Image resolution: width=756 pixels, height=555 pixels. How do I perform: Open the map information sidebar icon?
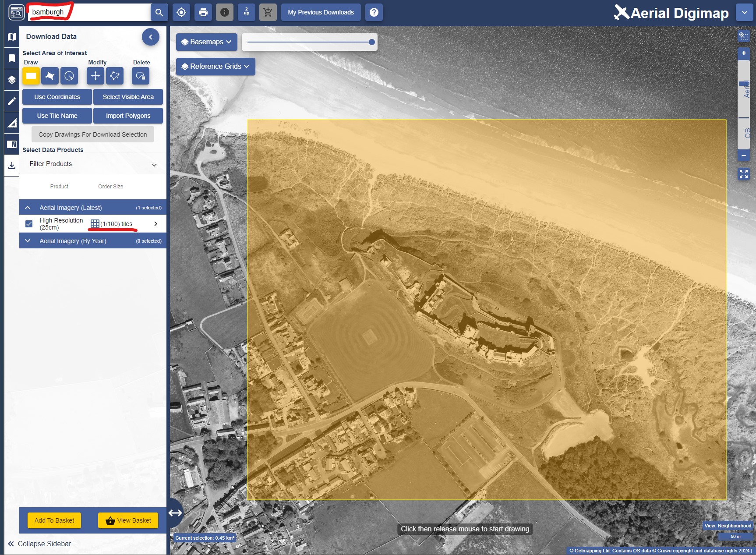(x=12, y=144)
